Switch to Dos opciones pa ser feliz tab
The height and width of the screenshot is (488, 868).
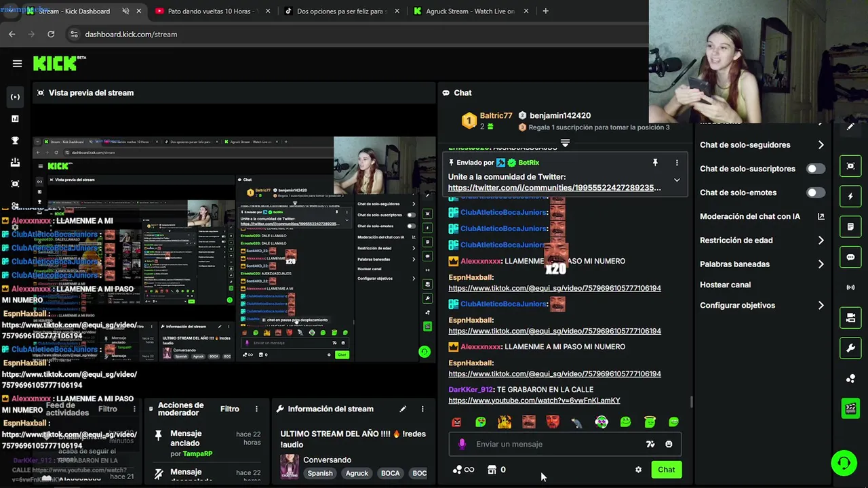pyautogui.click(x=340, y=11)
